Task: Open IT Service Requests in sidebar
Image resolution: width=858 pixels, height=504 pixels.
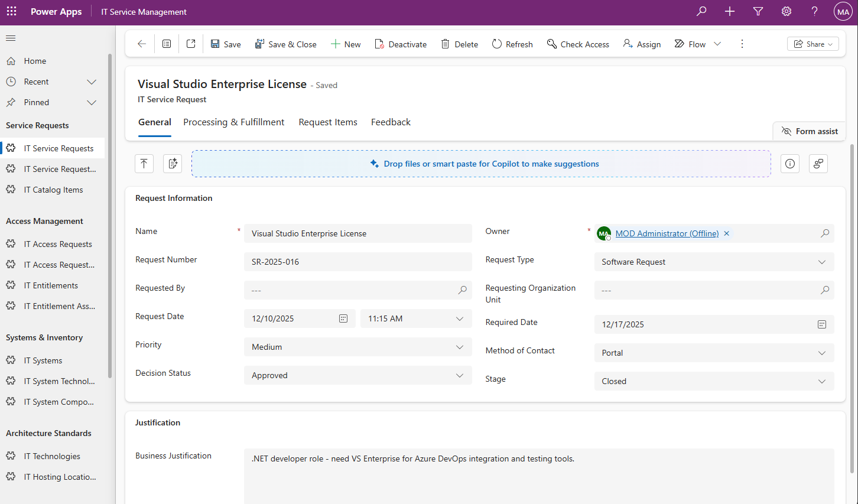Action: [x=53, y=148]
